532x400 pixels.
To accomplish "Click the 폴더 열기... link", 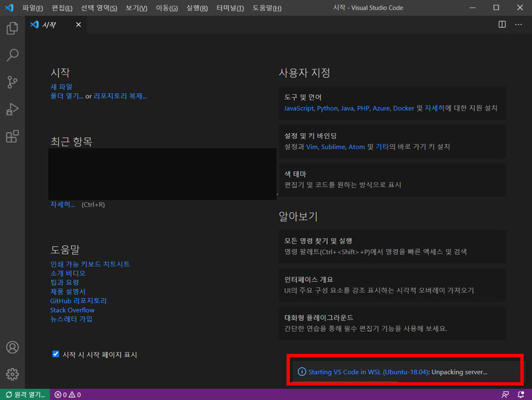I will pyautogui.click(x=67, y=96).
